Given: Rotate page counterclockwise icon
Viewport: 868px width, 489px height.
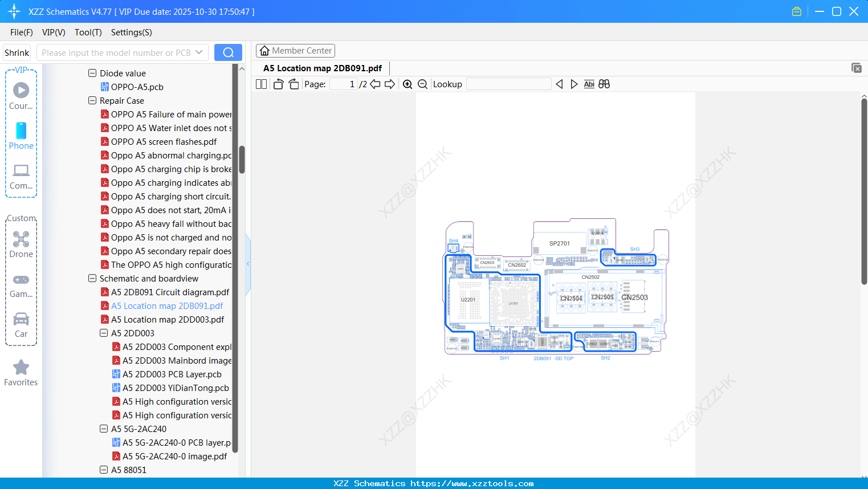Looking at the screenshot, I should coord(278,84).
